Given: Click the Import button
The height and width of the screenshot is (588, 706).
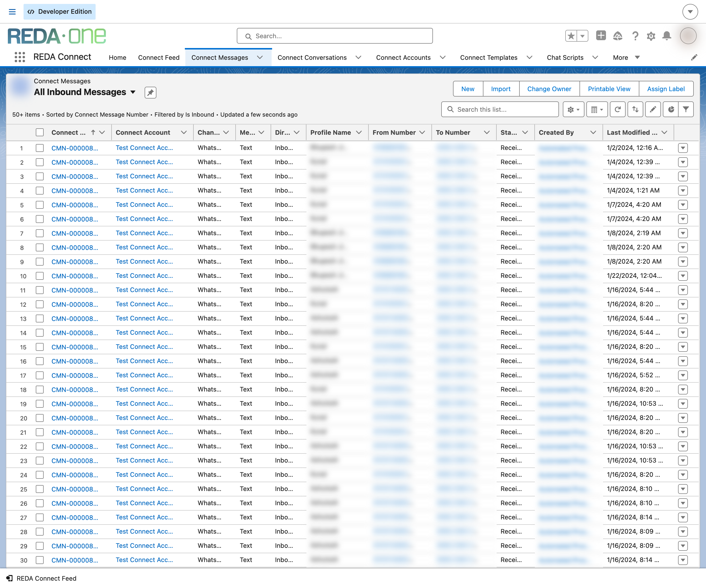Looking at the screenshot, I should coord(501,89).
